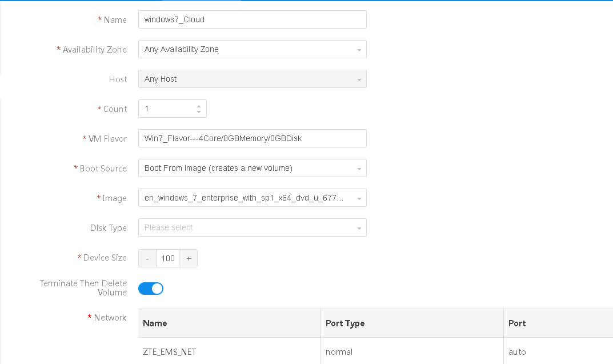Open the Any Availability Zone dropdown
Screen dimensions: 613x364
tap(252, 49)
